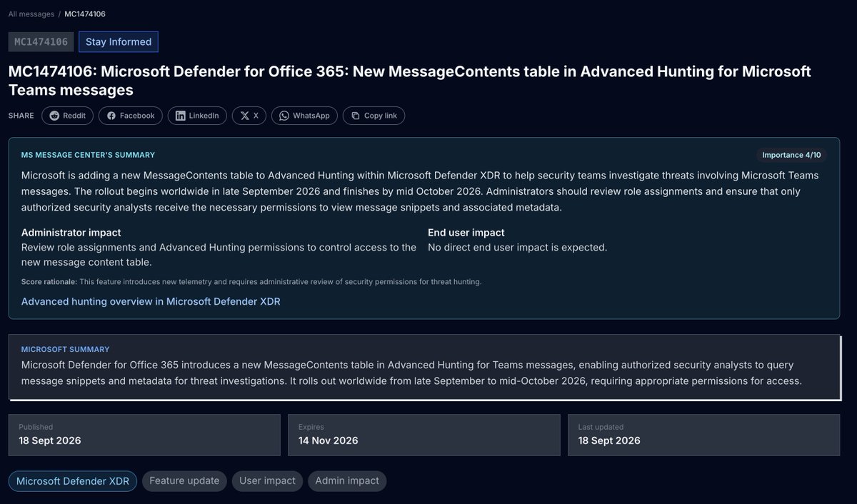Viewport: 857px width, 504px height.
Task: Click the Copy link clipboard icon
Action: click(356, 116)
